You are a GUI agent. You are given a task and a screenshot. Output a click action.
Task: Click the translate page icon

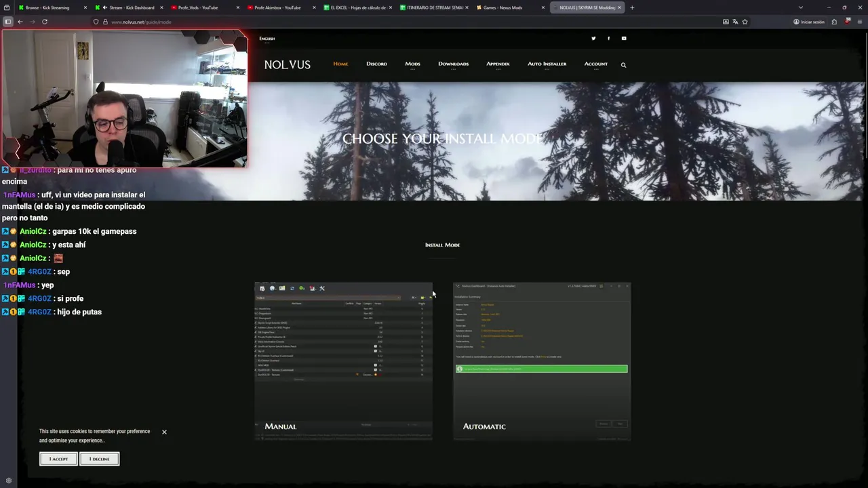[x=735, y=22]
